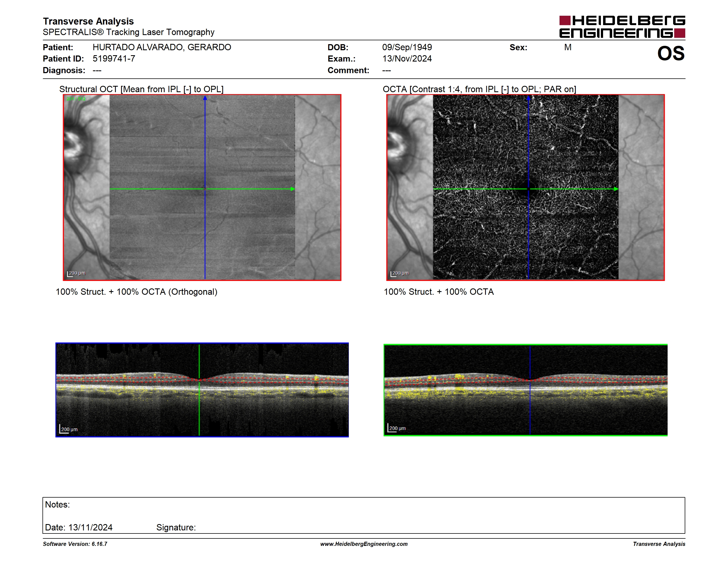Click the 'Transverse Analysis' report title
The image size is (728, 563).
point(88,21)
